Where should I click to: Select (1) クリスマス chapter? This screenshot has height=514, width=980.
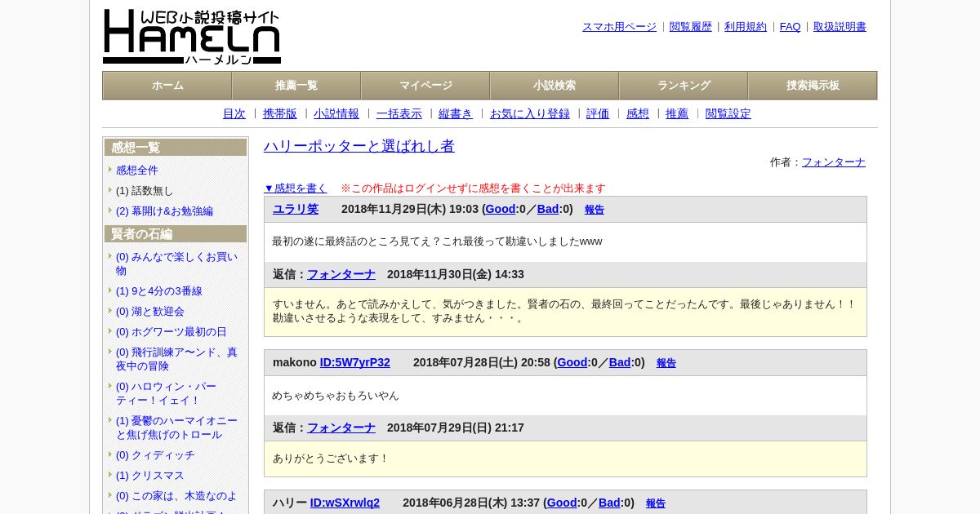point(150,476)
